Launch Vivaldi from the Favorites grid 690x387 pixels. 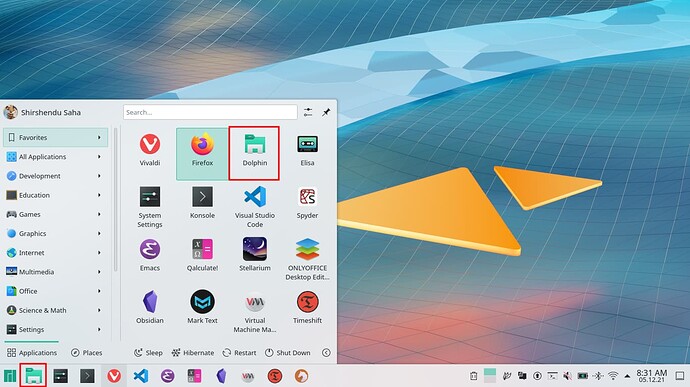click(150, 151)
